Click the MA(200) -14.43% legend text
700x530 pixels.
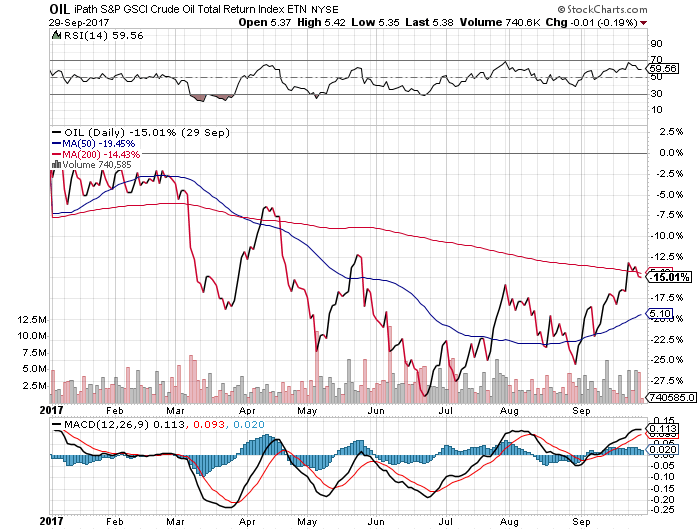tap(101, 154)
